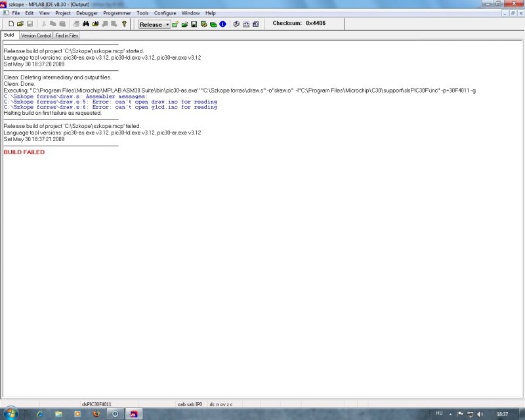Open Windows Explorer from the taskbar

(x=58, y=414)
